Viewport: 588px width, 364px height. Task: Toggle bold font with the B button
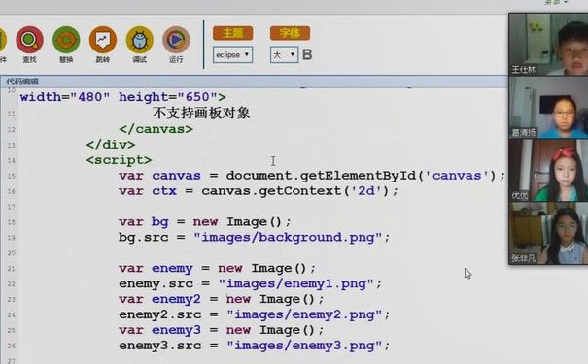307,54
